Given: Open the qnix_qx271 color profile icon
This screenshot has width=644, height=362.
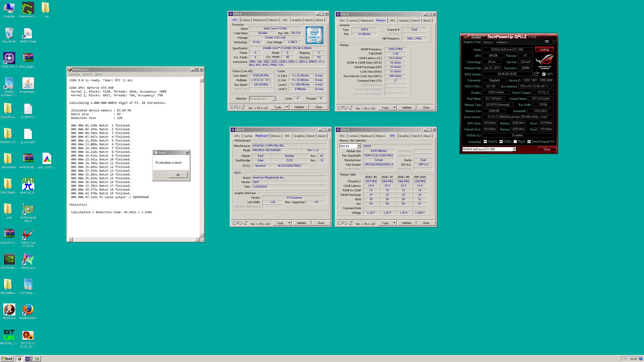Looking at the screenshot, I should (47, 161).
